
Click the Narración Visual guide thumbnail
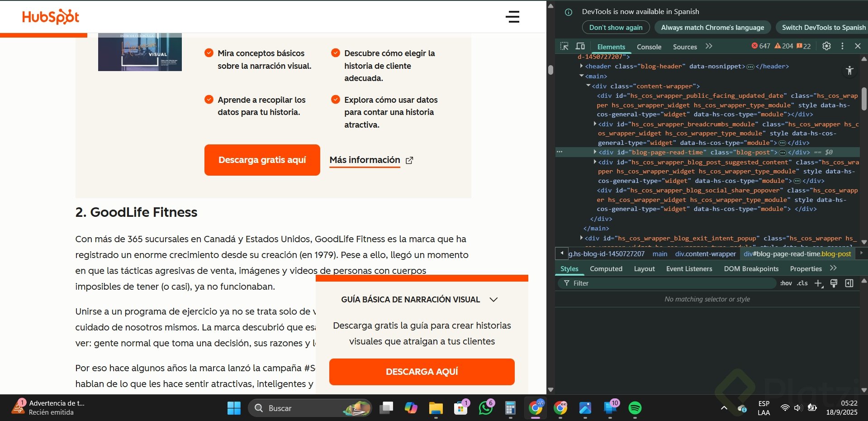[140, 52]
